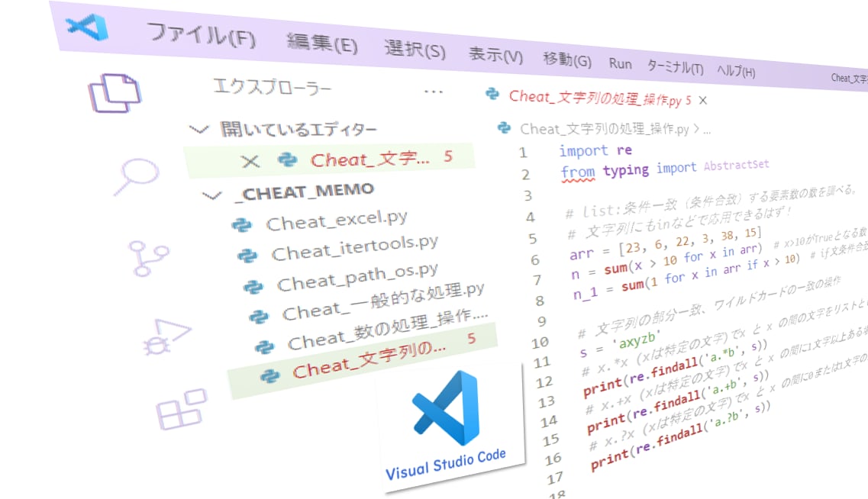Viewport: 868px width, 499px height.
Task: Collapse the _CHEAT_MEMO folder section
Action: click(211, 195)
